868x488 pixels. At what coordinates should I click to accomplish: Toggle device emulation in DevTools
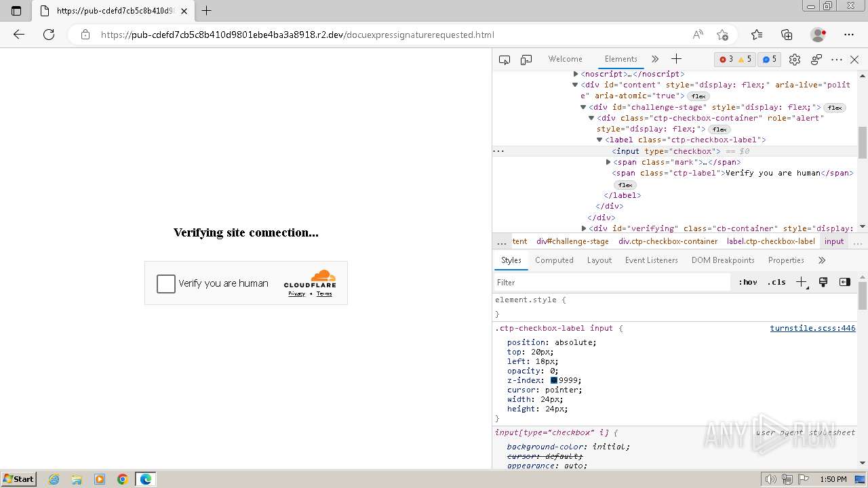[x=526, y=60]
